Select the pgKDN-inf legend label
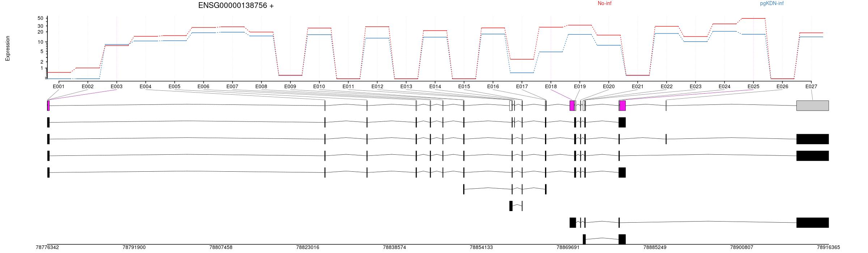 point(772,3)
